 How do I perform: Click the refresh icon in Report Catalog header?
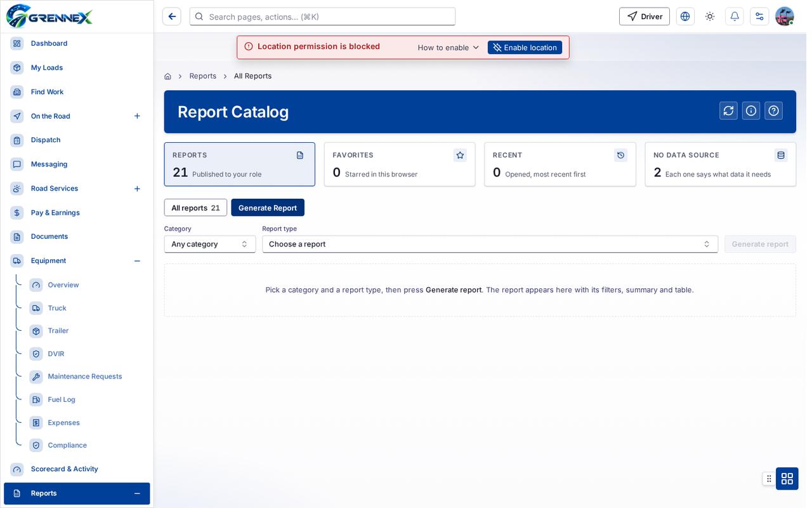click(728, 110)
